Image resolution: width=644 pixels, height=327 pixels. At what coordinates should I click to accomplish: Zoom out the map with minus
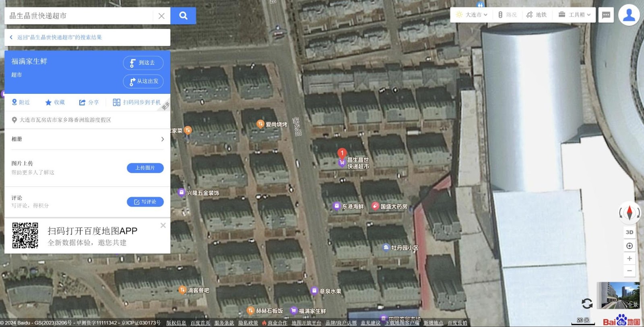pos(630,271)
